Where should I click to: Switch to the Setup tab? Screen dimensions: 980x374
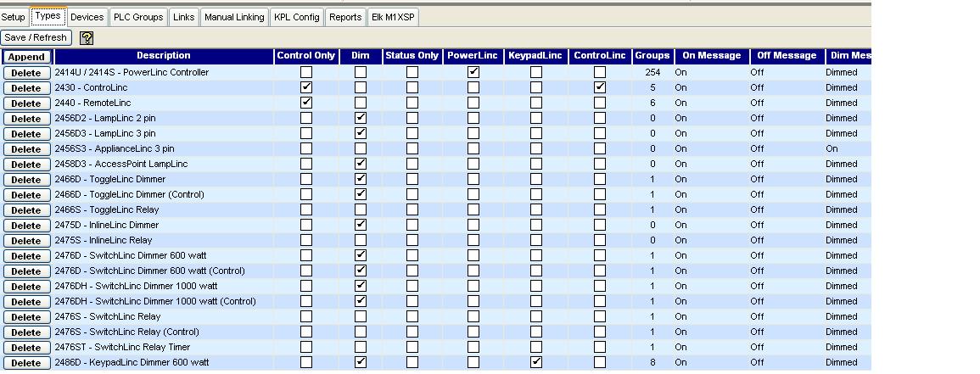pos(13,17)
